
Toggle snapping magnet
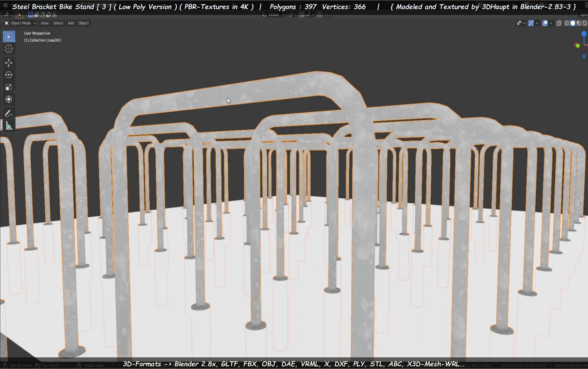pyautogui.click(x=302, y=15)
